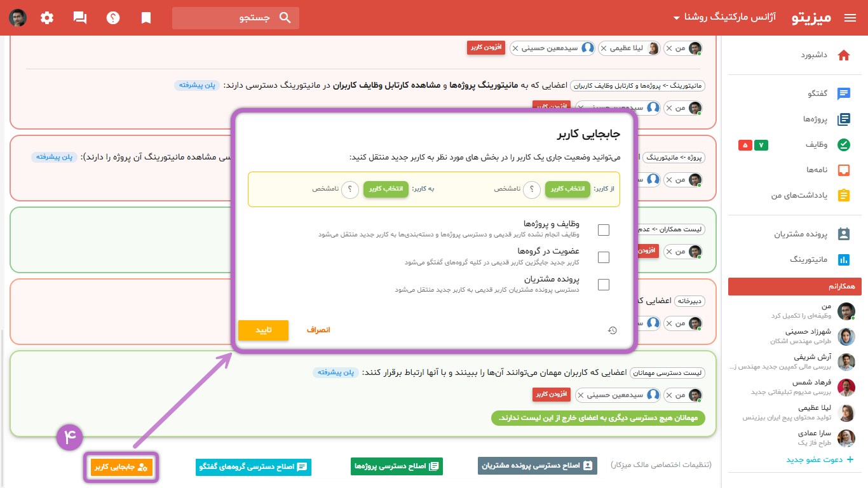Image resolution: width=868 pixels, height=488 pixels.
Task: Open گفتگو via its chat icon
Action: coord(844,94)
